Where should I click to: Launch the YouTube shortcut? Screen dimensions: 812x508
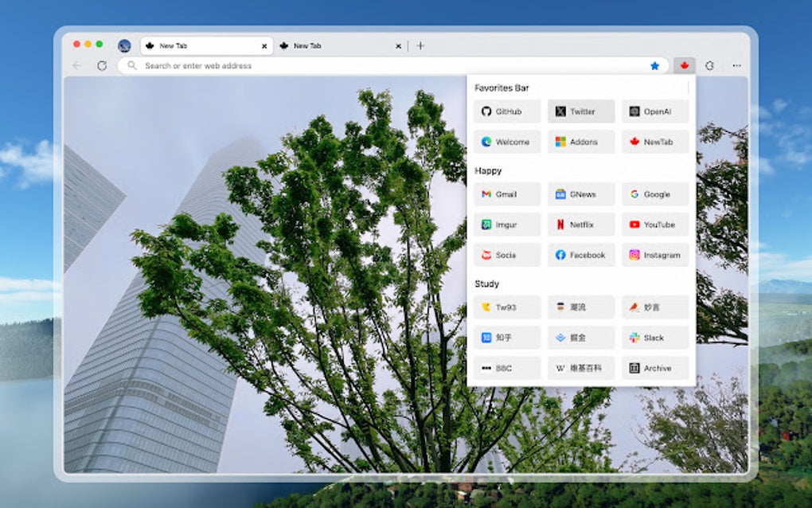pyautogui.click(x=654, y=224)
